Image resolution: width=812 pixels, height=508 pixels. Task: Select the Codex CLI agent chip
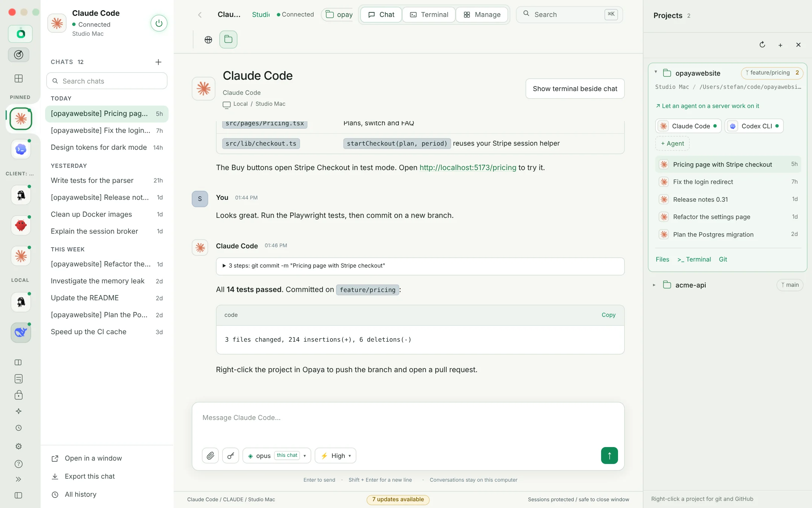tap(754, 126)
